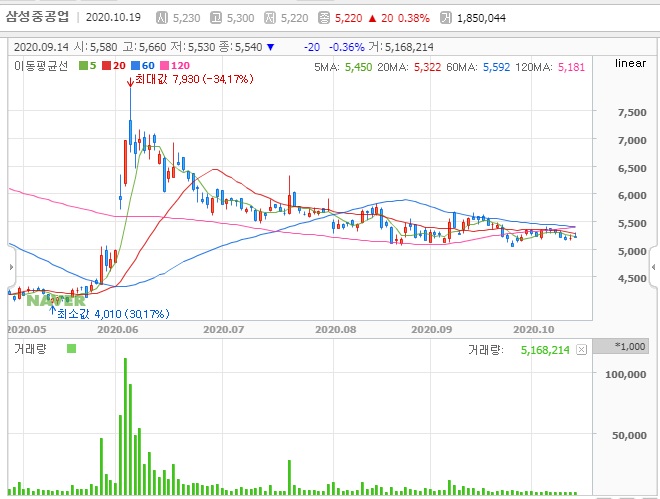Click the 50,000 volume axis label
Image resolution: width=660 pixels, height=499 pixels.
(x=629, y=435)
